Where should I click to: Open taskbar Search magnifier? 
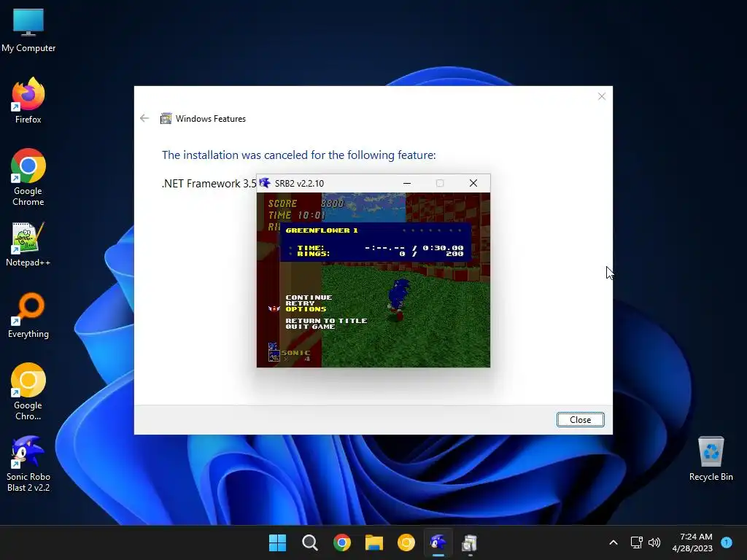(x=309, y=542)
